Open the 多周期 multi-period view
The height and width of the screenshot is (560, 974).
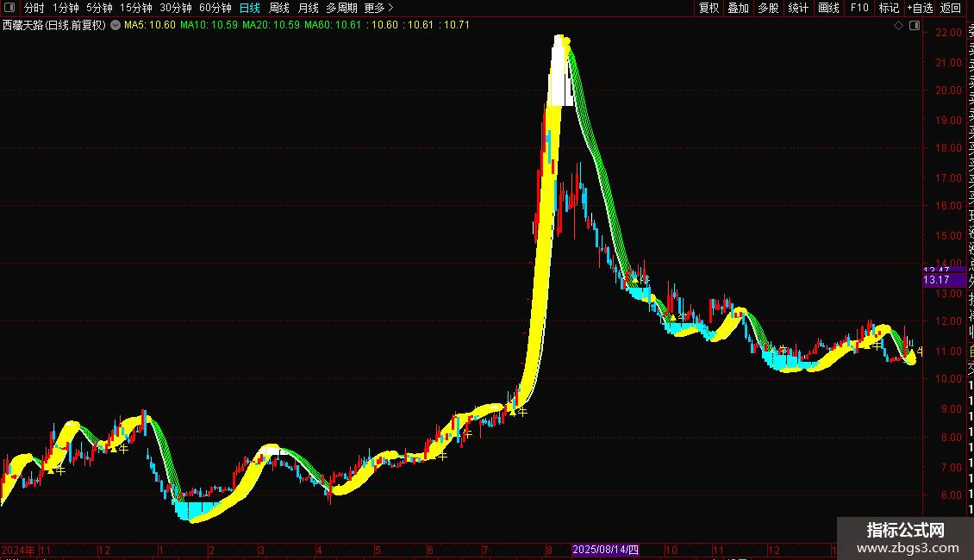(341, 8)
